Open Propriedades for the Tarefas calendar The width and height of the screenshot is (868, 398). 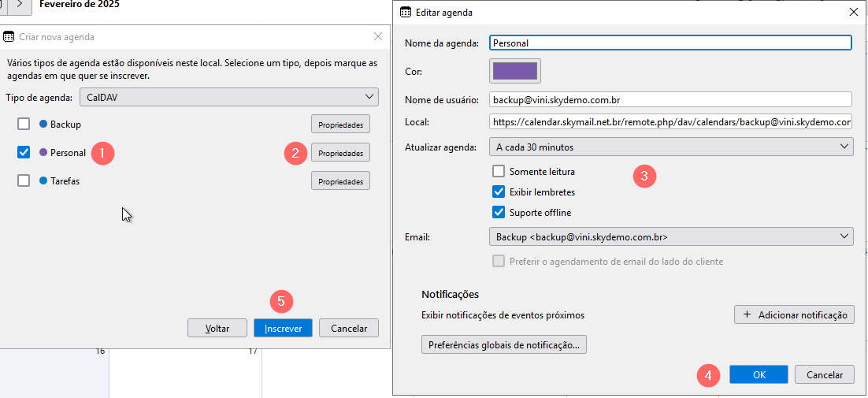tap(340, 181)
